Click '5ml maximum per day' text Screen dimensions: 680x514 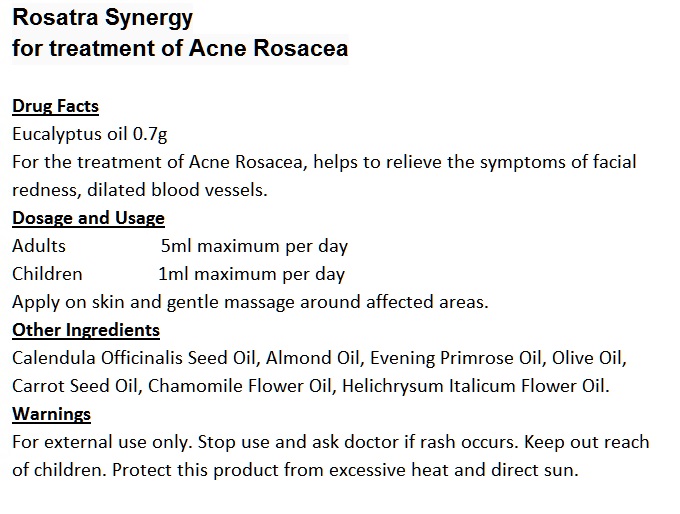point(254,245)
